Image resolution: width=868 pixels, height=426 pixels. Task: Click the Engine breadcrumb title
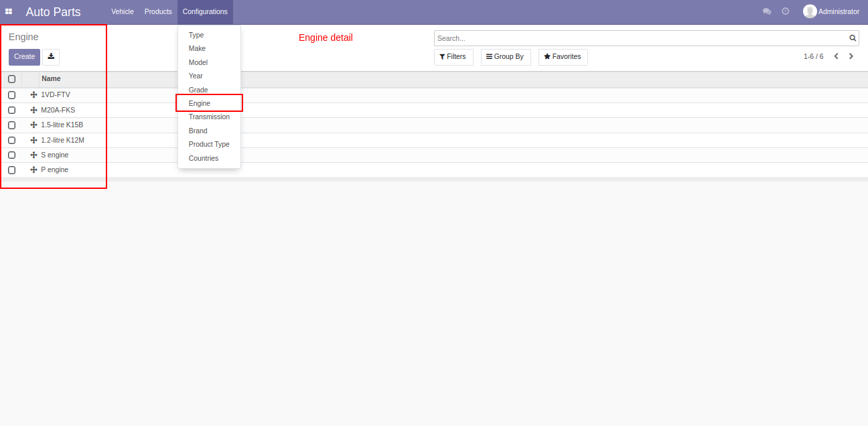(23, 37)
